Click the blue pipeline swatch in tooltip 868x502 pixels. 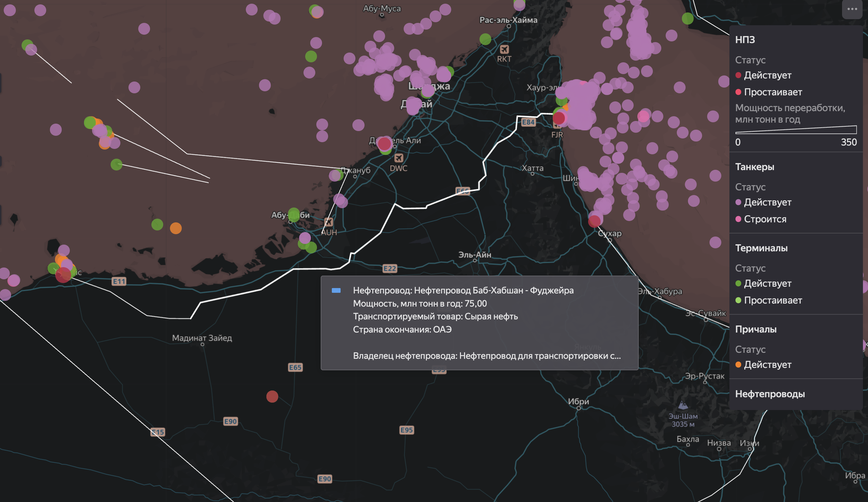click(x=336, y=291)
